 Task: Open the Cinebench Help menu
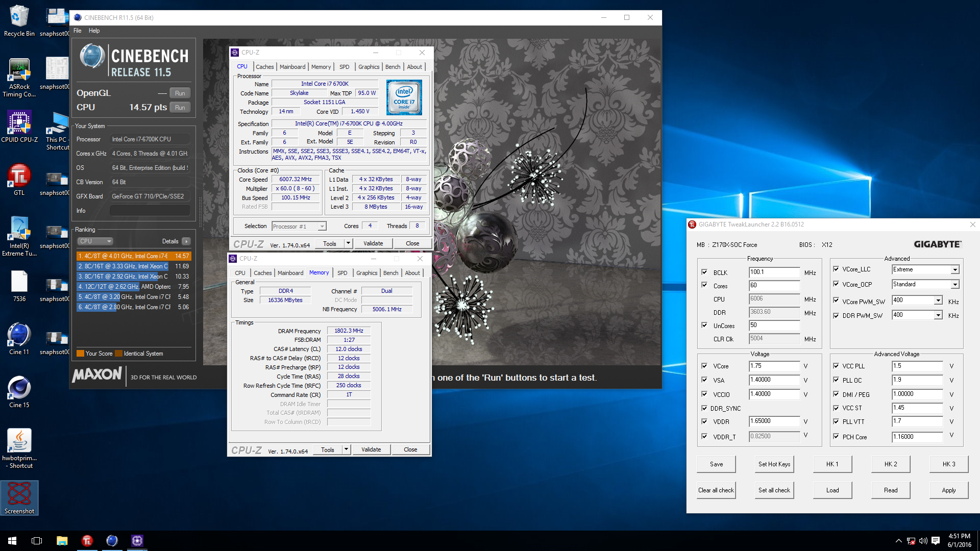pos(94,31)
